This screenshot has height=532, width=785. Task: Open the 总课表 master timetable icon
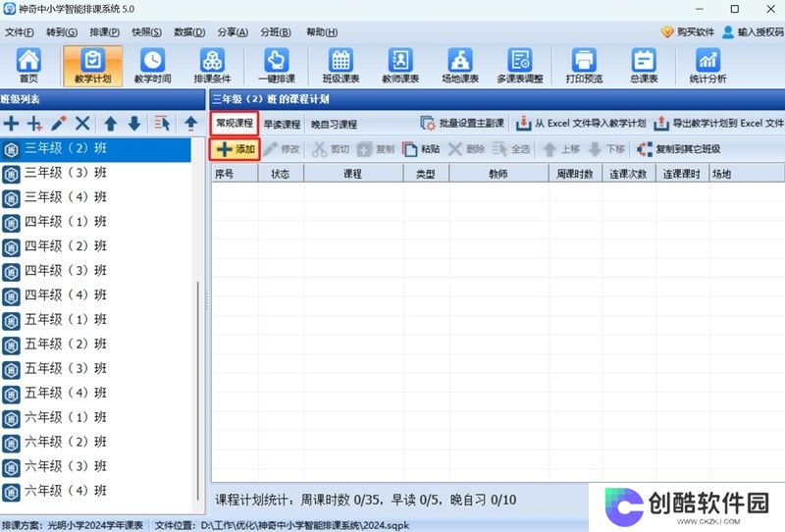644,66
